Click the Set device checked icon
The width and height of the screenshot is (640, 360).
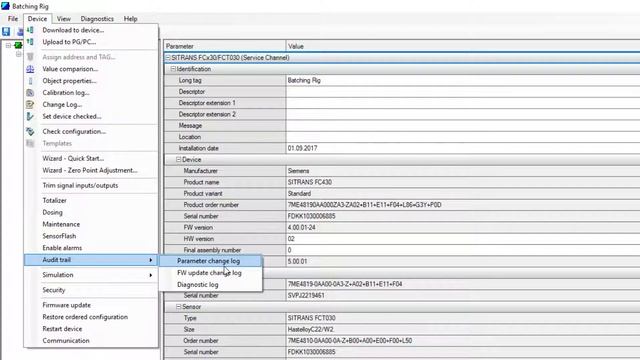(x=30, y=116)
